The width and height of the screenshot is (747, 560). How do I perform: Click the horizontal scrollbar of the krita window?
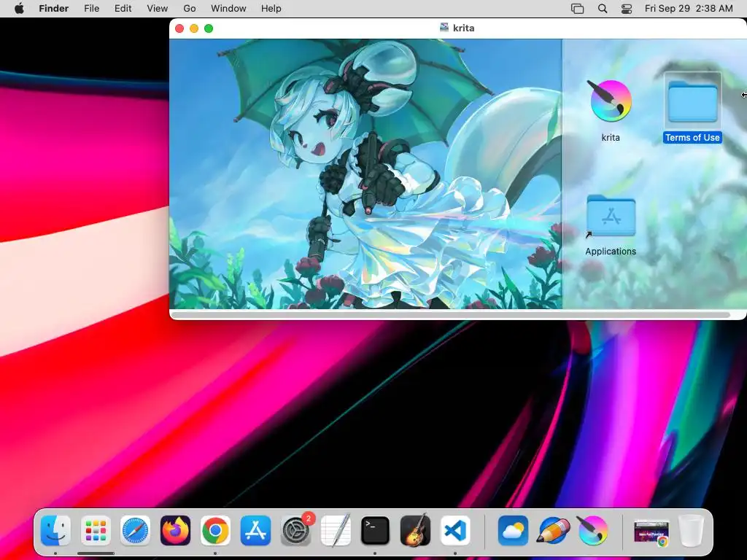click(451, 315)
